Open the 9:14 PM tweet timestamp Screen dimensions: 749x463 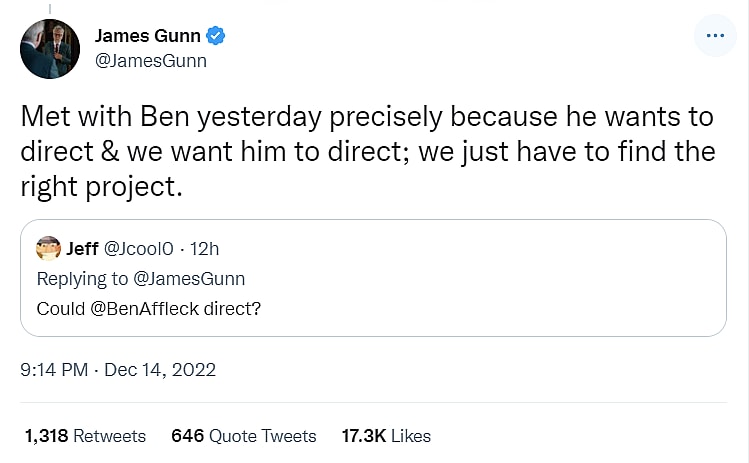54,370
